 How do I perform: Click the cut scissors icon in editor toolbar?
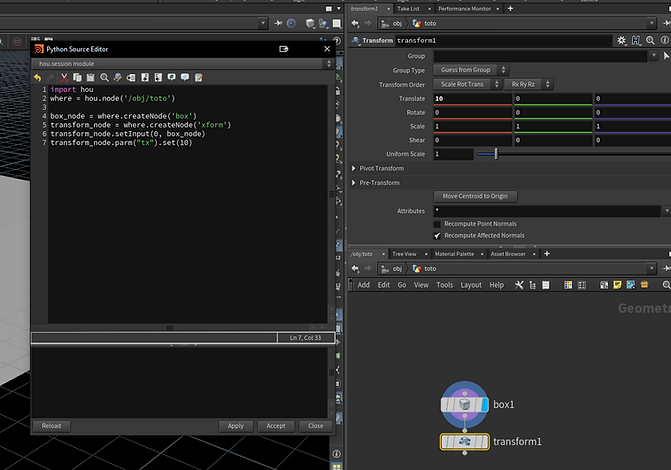point(64,77)
